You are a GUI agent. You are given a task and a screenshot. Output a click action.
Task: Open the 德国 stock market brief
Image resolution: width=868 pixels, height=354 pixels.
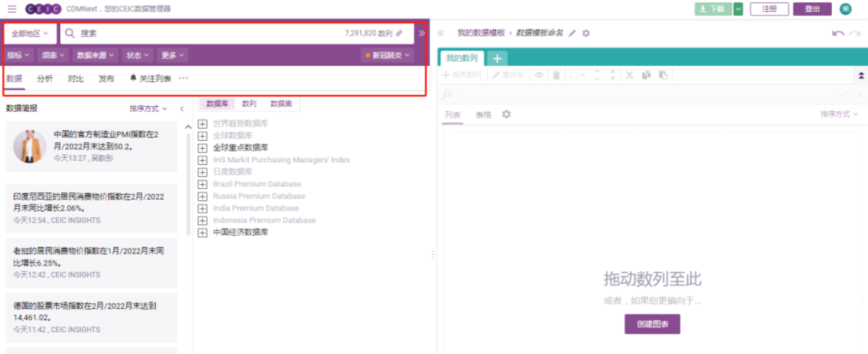(92, 318)
